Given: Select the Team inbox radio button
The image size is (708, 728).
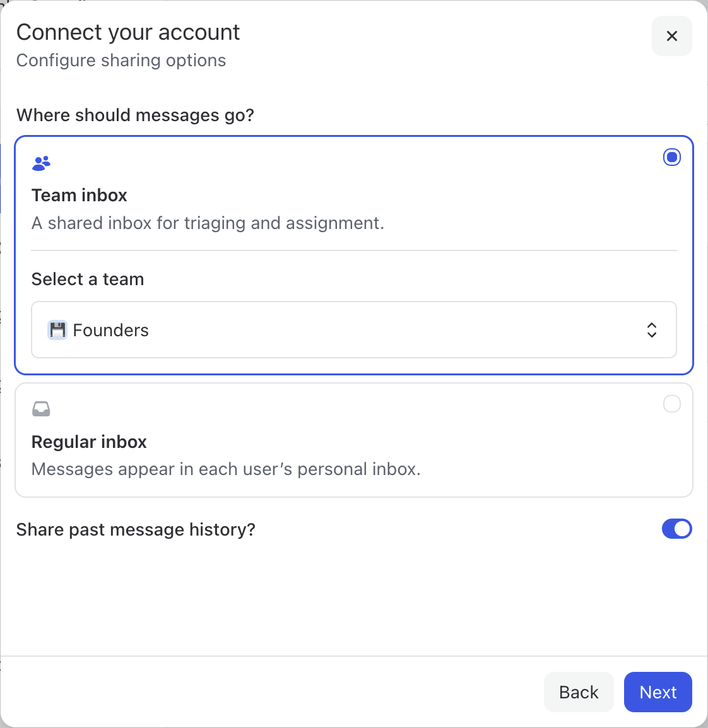Looking at the screenshot, I should (671, 157).
